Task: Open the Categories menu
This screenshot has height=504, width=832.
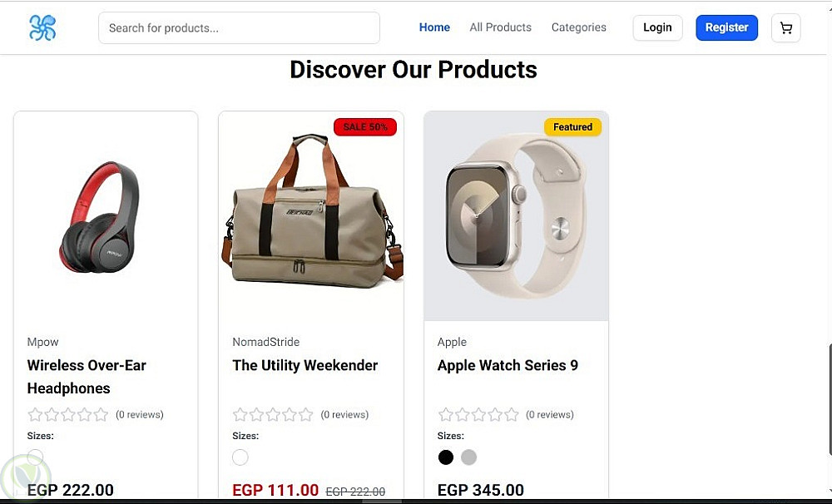Action: [x=578, y=27]
